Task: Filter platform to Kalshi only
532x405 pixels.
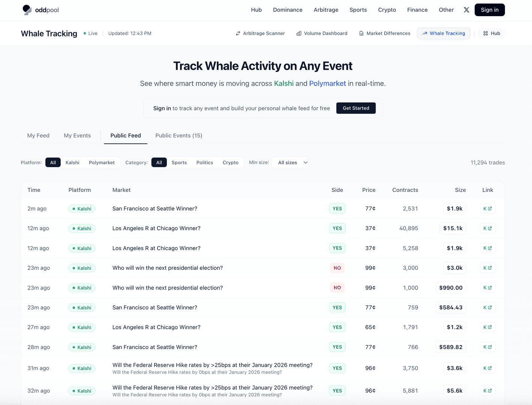Action: tap(72, 162)
